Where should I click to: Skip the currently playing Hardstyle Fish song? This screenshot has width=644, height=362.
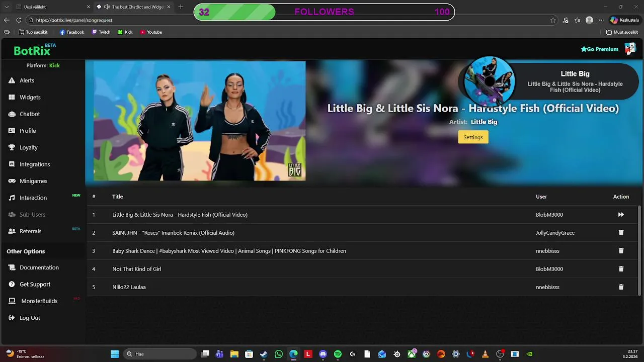pos(621,215)
